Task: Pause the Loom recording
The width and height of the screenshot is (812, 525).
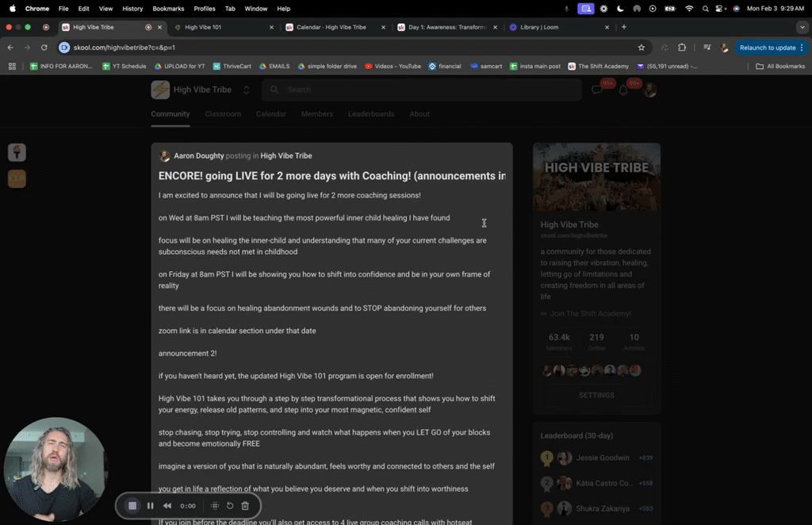Action: coord(150,506)
